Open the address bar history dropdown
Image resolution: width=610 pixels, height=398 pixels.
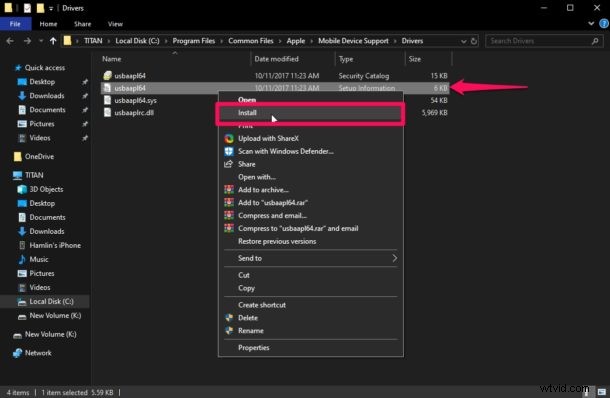463,41
